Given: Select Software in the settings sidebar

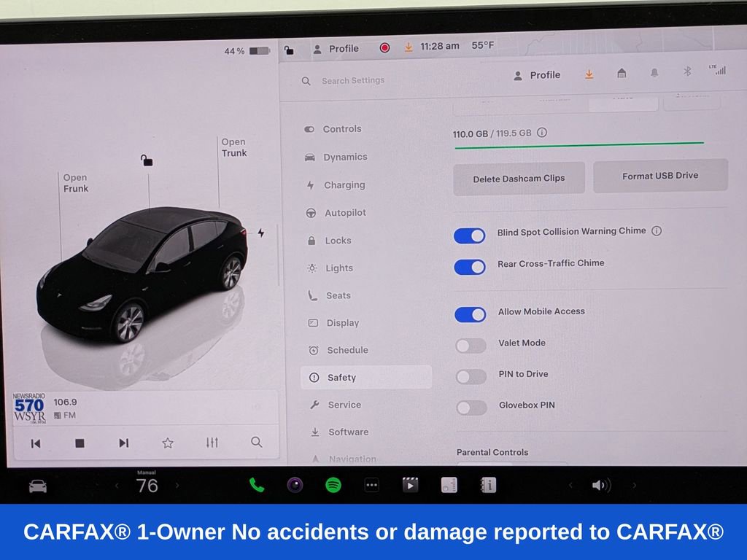Looking at the screenshot, I should [x=339, y=432].
